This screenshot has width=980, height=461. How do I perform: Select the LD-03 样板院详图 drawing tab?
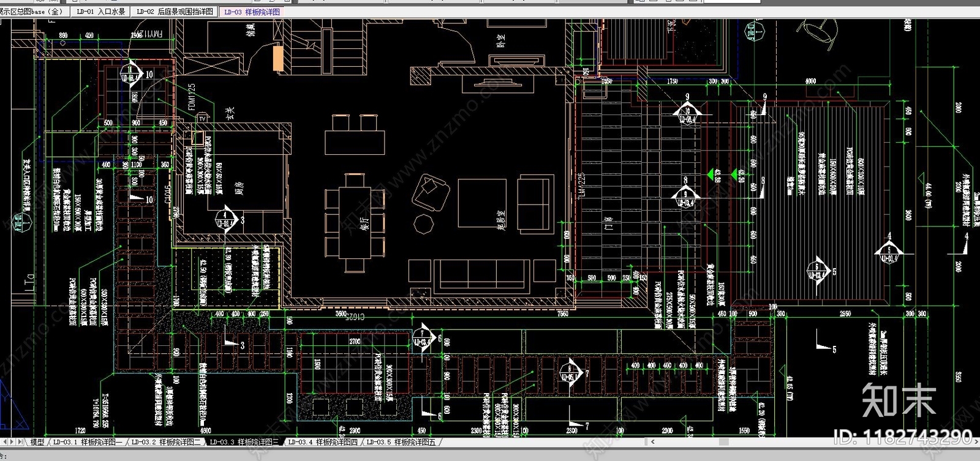pos(251,12)
